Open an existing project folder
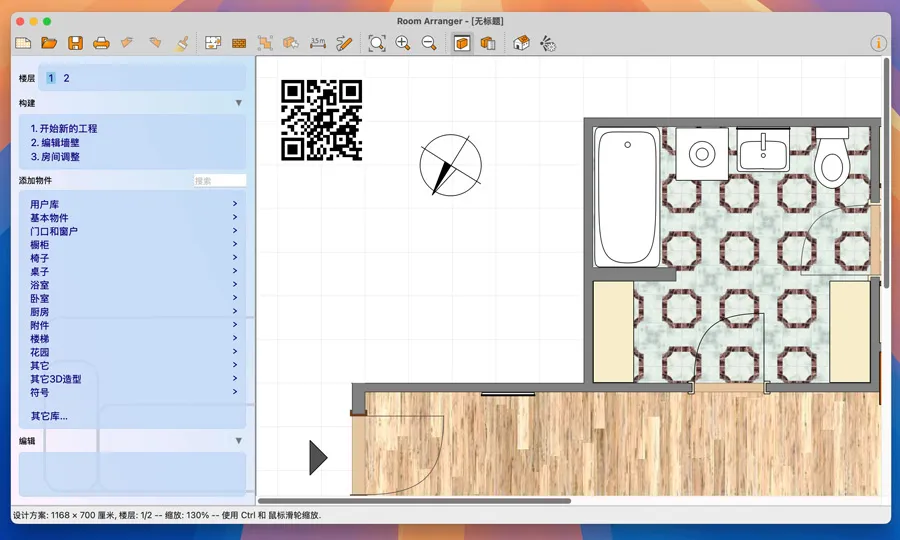The height and width of the screenshot is (540, 900). click(49, 43)
